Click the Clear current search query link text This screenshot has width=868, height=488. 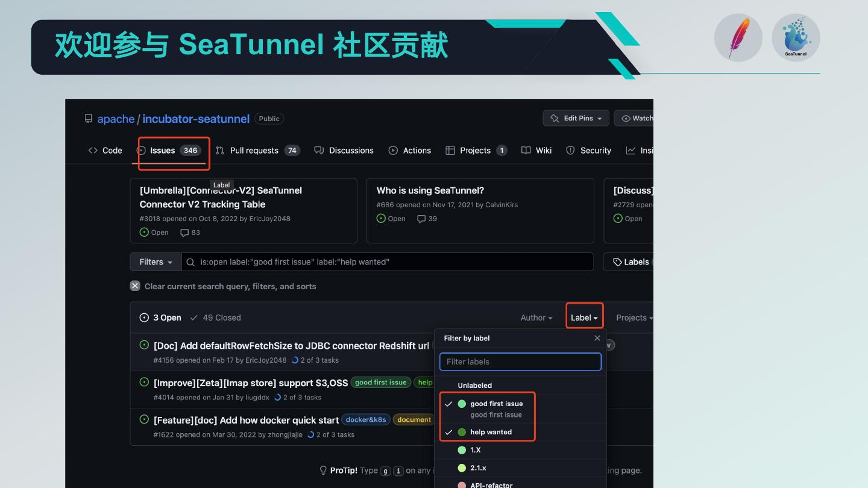point(230,286)
